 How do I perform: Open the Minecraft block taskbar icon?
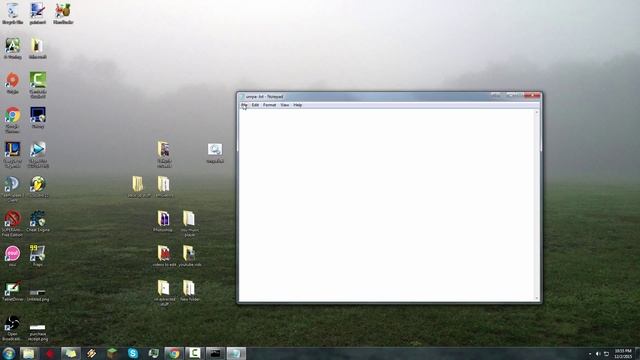click(x=112, y=353)
